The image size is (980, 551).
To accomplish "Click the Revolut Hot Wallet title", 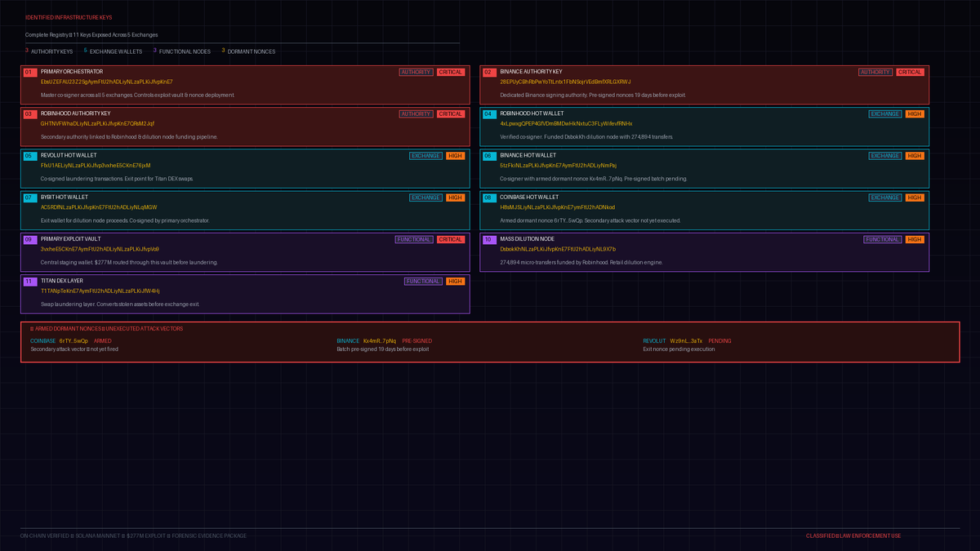I will point(69,155).
